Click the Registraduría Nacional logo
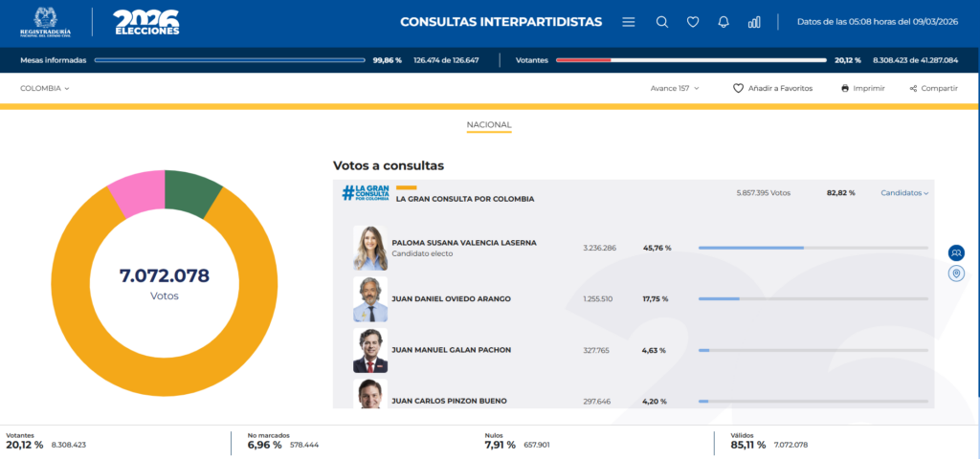 (x=45, y=22)
